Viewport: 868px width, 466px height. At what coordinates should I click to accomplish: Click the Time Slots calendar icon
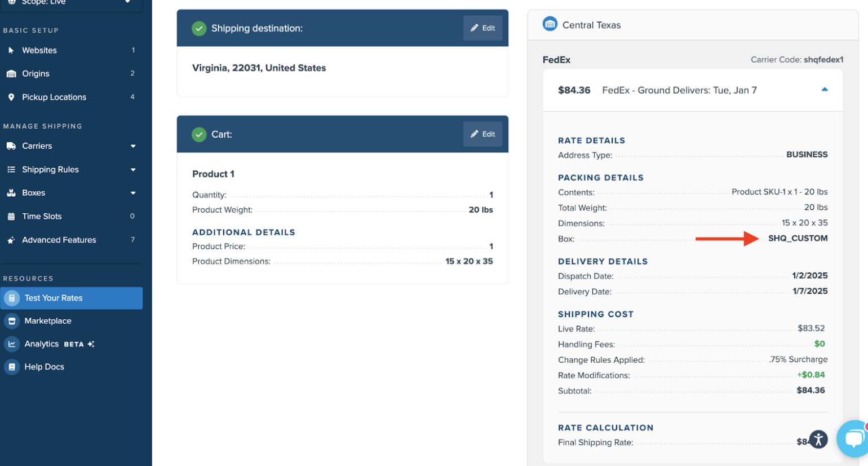11,217
